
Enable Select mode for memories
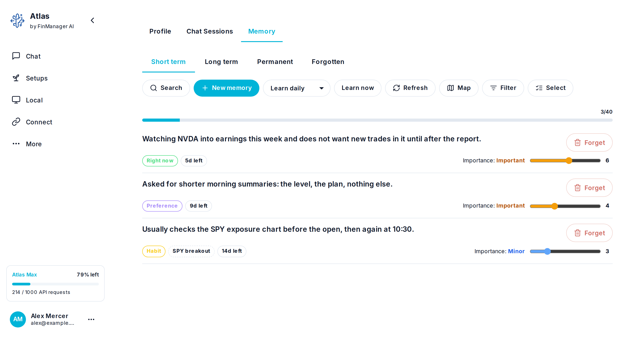(x=551, y=88)
